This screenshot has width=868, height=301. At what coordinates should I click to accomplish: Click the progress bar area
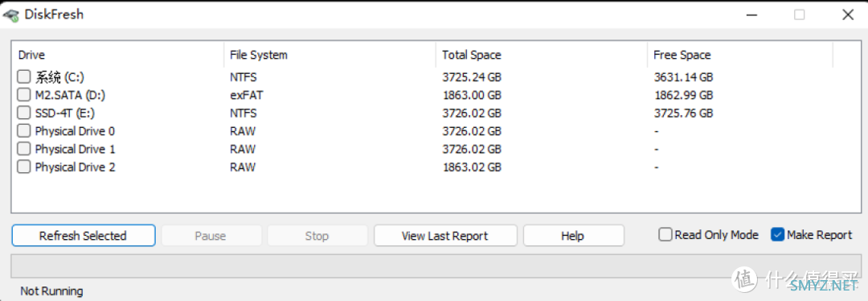click(x=434, y=266)
